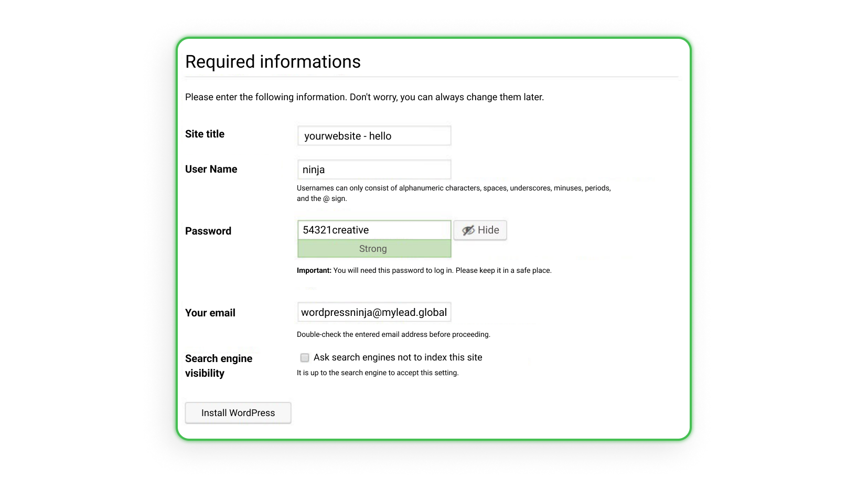Check Ask search engines not to index
Viewport: 868px width, 478px height.
click(x=305, y=358)
